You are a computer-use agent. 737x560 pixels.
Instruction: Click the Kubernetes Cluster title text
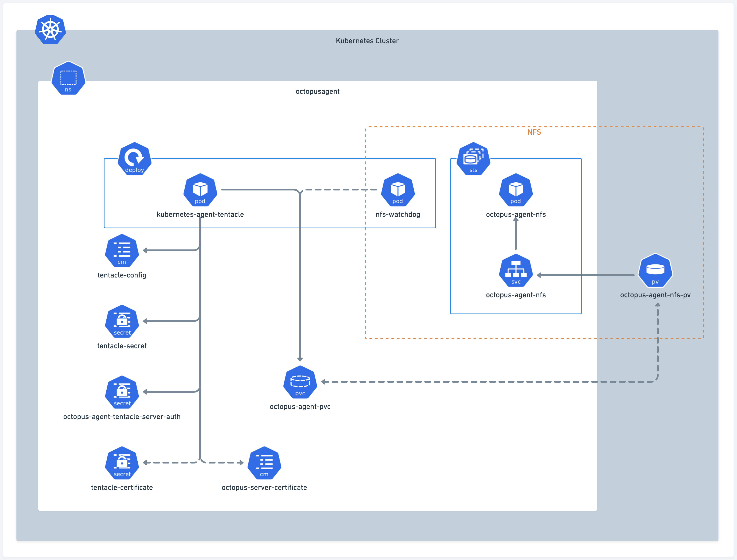(367, 41)
